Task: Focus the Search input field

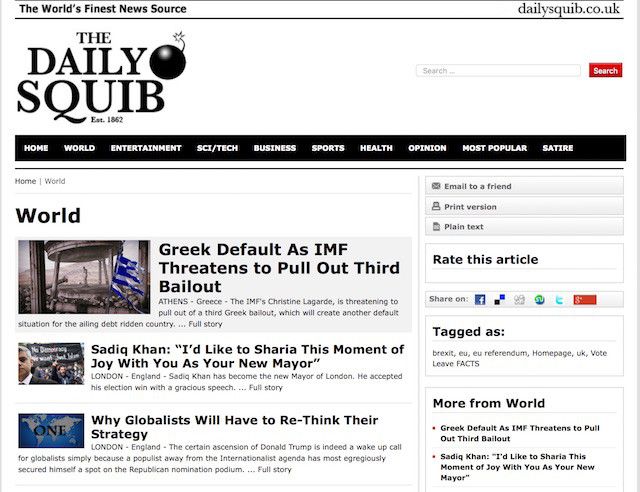Action: (498, 71)
